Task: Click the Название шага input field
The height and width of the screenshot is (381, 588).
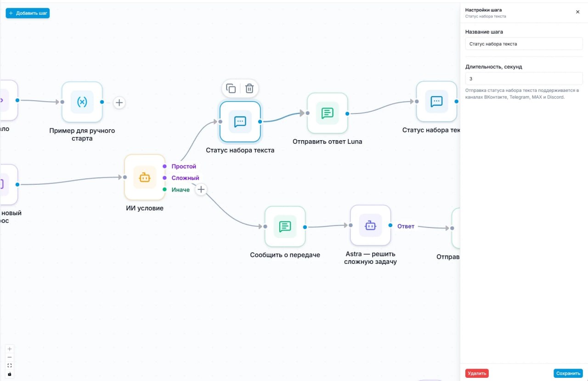Action: click(524, 44)
